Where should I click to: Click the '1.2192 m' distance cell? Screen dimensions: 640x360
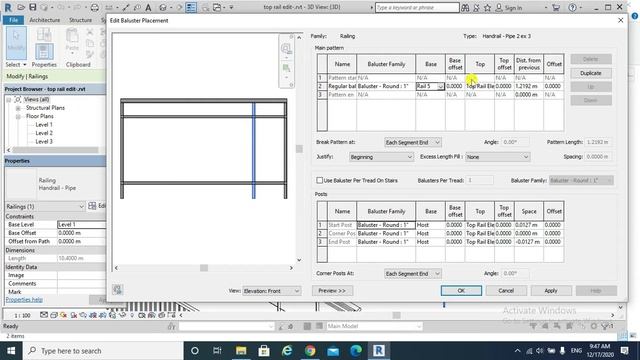pyautogui.click(x=529, y=86)
